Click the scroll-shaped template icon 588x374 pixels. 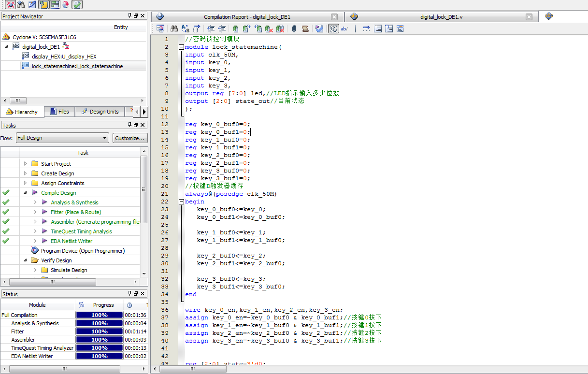[305, 29]
